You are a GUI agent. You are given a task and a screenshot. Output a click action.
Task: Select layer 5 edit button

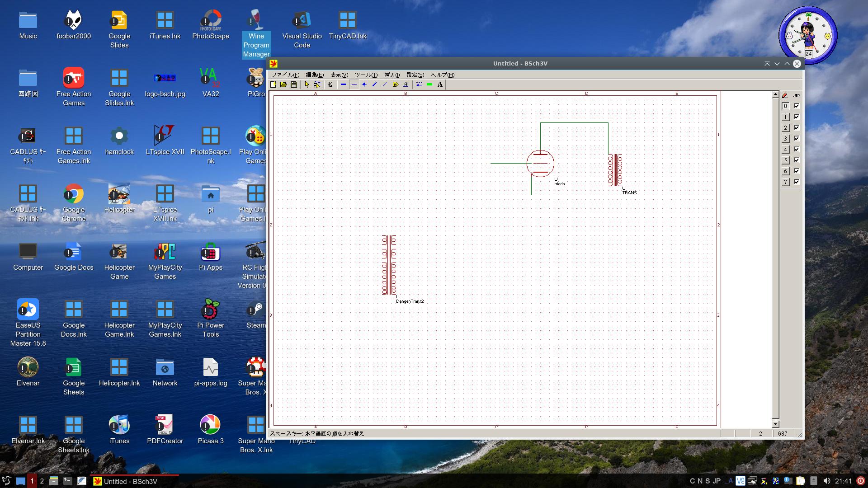click(786, 160)
